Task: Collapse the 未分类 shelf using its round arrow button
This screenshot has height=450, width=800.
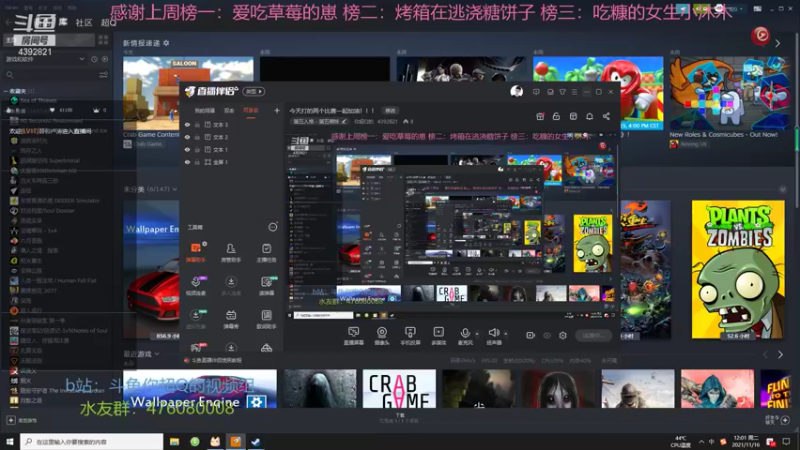Action: [x=783, y=189]
